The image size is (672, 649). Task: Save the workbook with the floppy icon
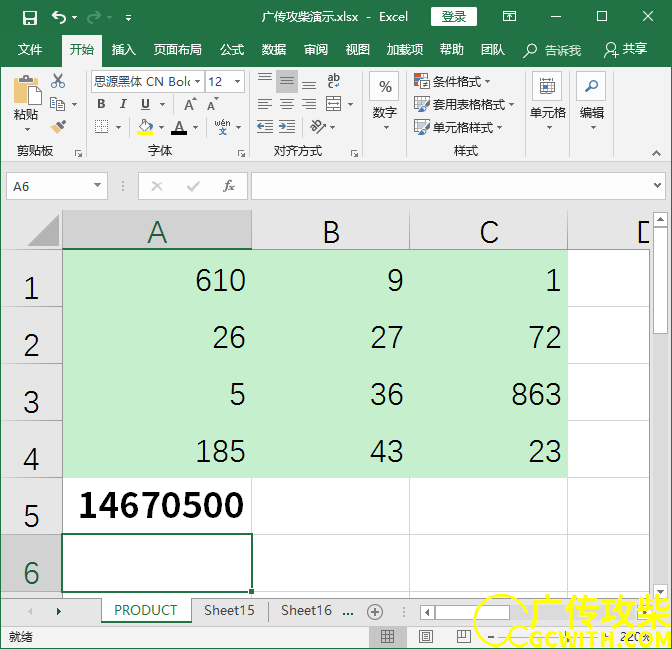click(x=30, y=18)
